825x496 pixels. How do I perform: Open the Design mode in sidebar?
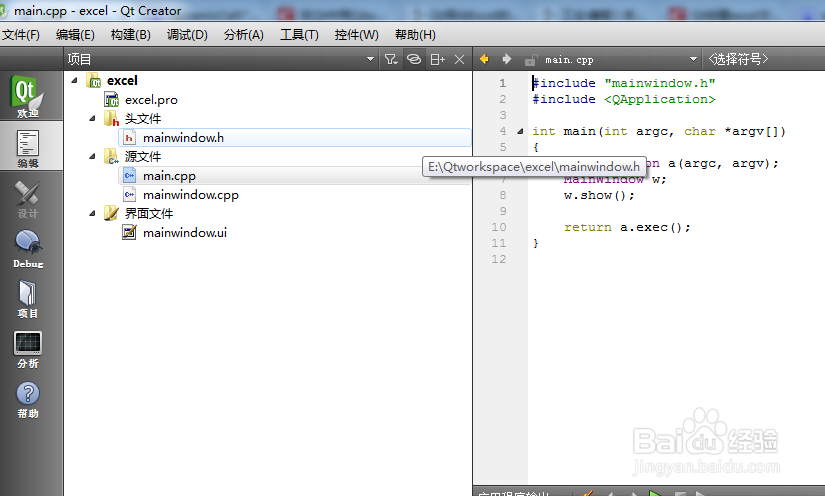[28, 199]
